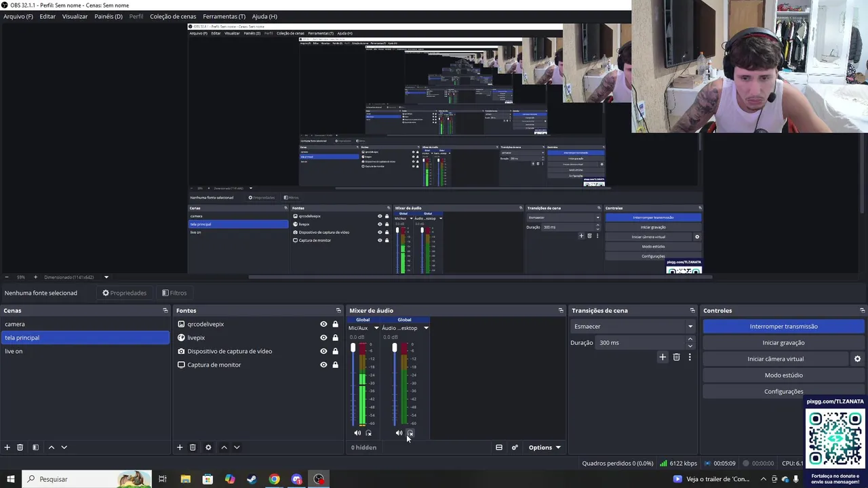Switch audio mixer layout icon
Image resolution: width=868 pixels, height=488 pixels.
pos(499,447)
